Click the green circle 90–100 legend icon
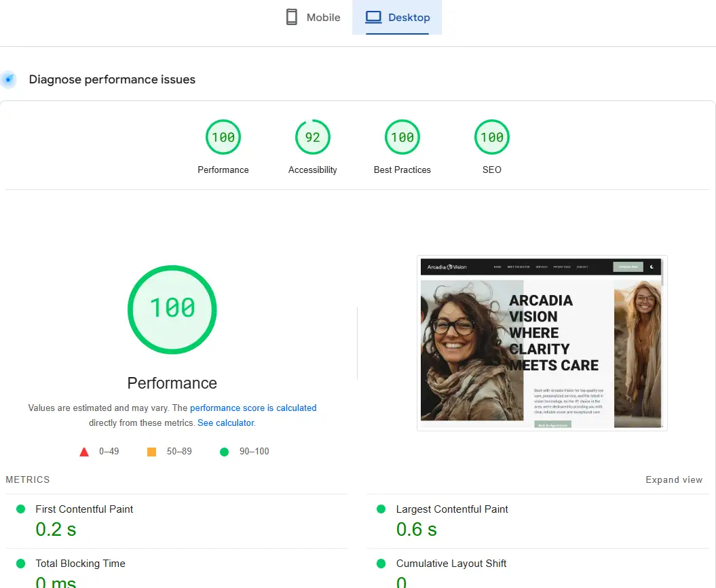716x588 pixels. click(224, 451)
